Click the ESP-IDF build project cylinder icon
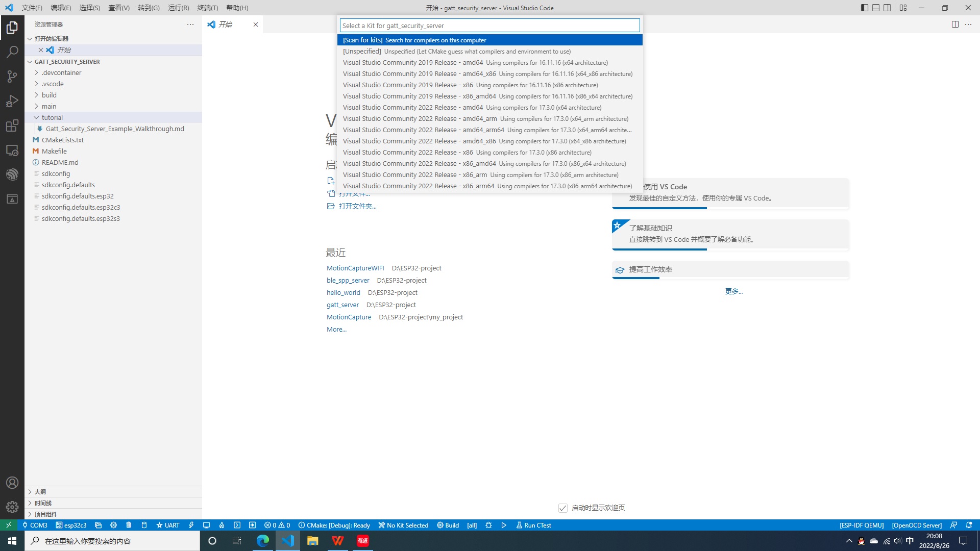Image resolution: width=980 pixels, height=551 pixels. coord(144,525)
